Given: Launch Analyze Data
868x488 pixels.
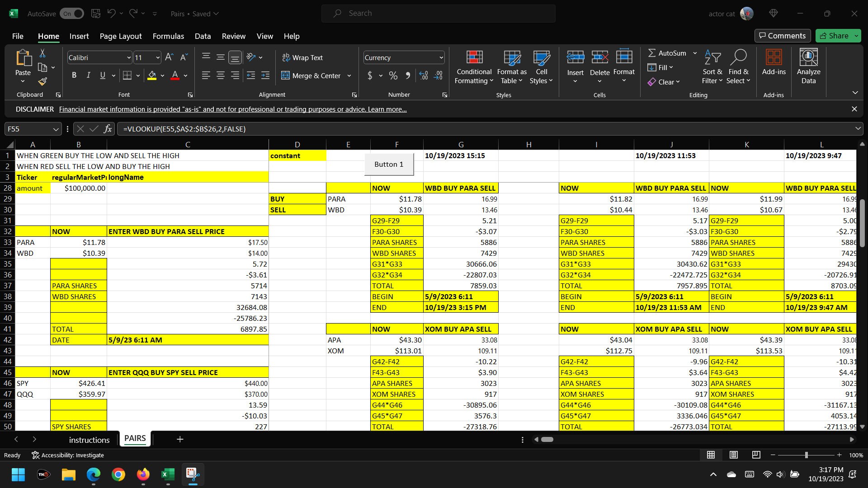Looking at the screenshot, I should [x=808, y=67].
